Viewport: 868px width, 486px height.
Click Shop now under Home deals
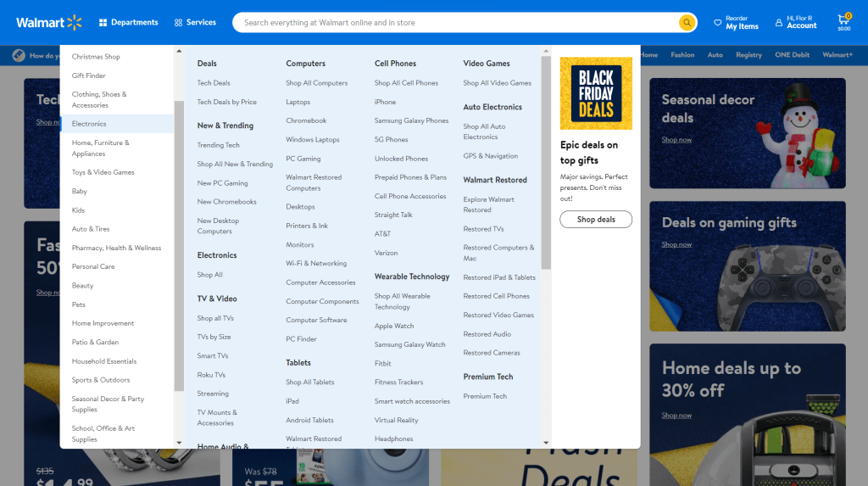click(x=676, y=415)
